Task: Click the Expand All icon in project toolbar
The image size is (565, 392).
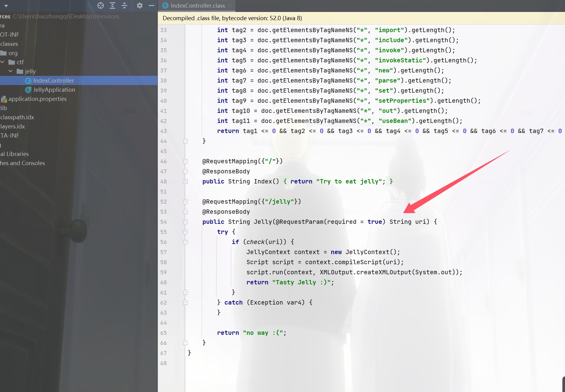Action: click(113, 6)
